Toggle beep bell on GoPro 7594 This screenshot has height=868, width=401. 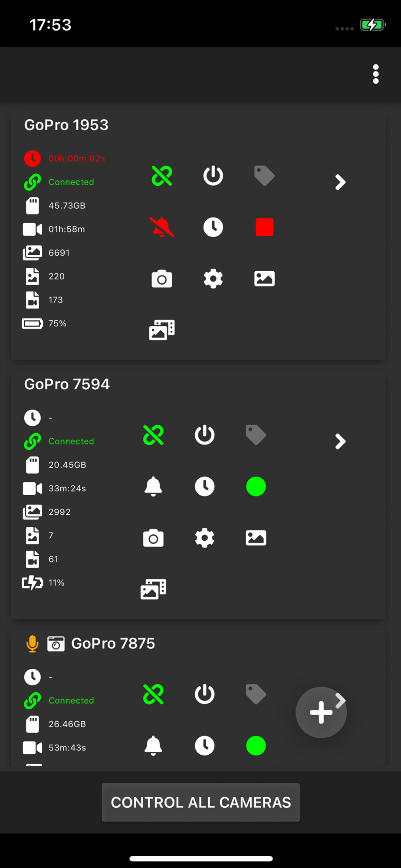click(153, 486)
